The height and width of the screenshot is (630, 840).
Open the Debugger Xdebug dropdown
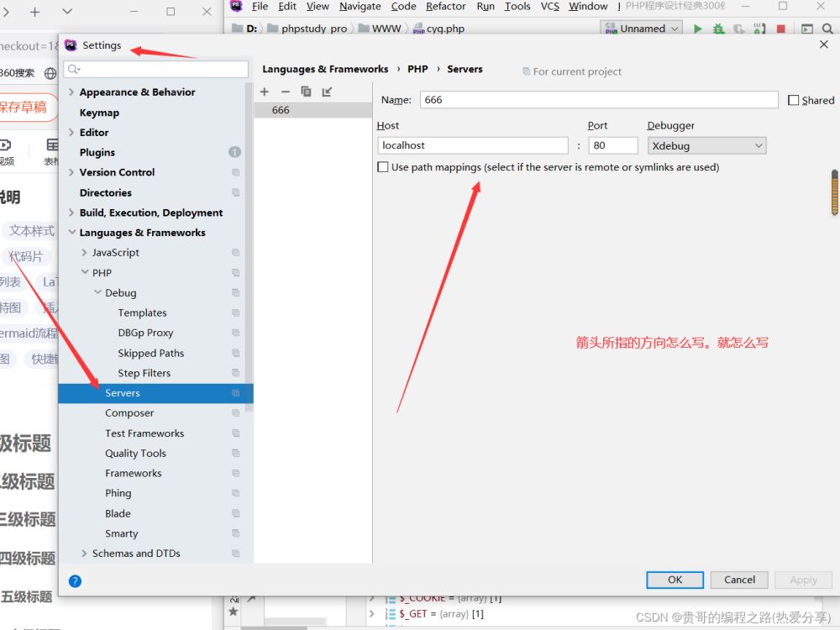pos(706,145)
